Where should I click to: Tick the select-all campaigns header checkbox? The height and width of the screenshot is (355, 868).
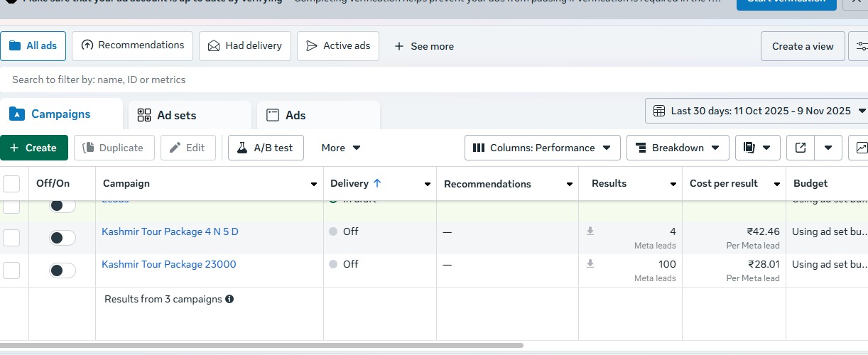[x=11, y=184]
